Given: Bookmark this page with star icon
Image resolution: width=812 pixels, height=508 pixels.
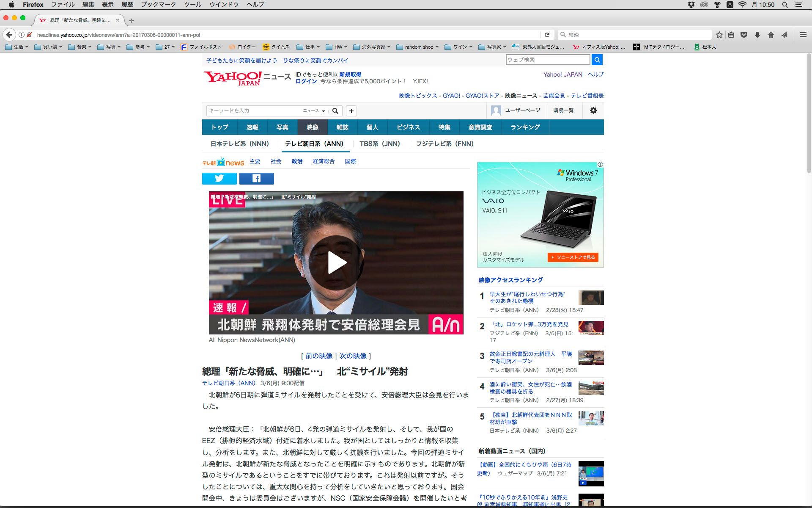Looking at the screenshot, I should click(x=719, y=35).
